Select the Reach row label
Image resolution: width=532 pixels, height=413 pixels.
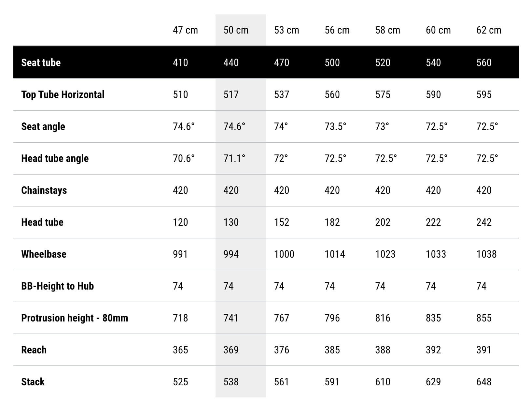(x=34, y=350)
